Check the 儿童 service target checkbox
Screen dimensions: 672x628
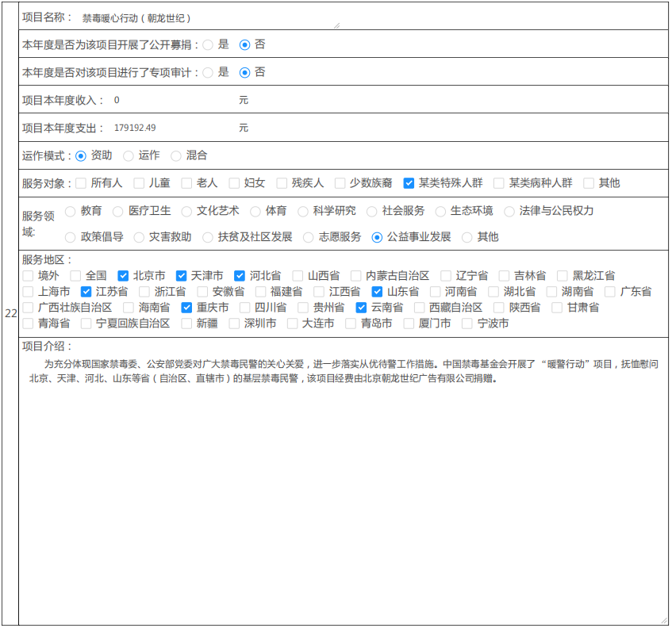(x=139, y=183)
